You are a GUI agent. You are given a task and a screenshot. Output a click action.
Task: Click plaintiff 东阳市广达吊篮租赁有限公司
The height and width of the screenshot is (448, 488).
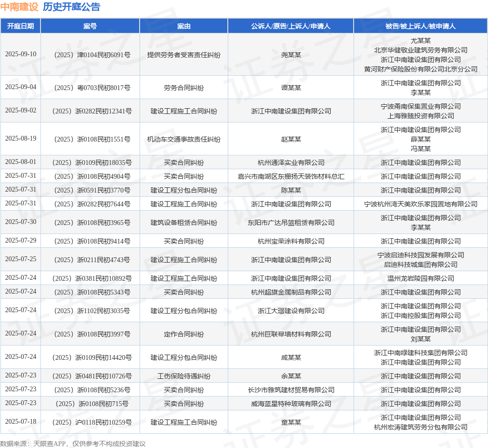[x=291, y=223]
